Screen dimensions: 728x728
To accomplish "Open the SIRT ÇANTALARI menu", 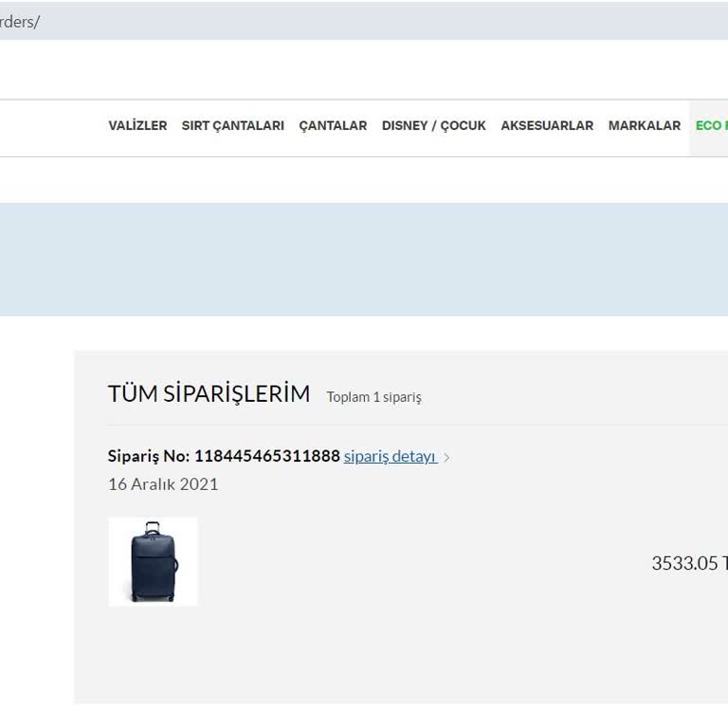I will coord(232,126).
